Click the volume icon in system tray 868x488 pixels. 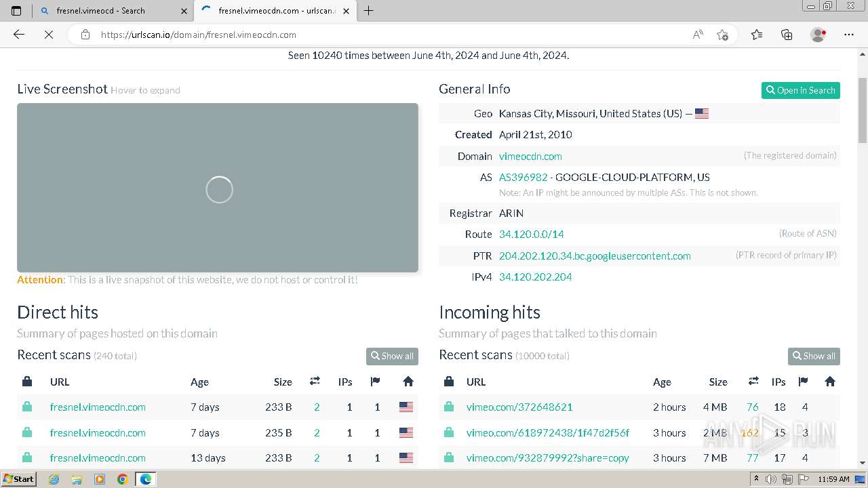pyautogui.click(x=772, y=479)
